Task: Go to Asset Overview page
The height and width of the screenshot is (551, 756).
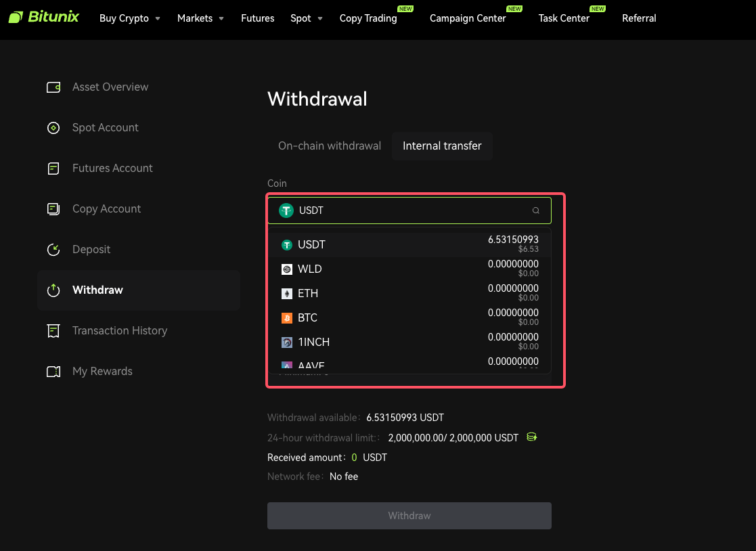Action: click(x=110, y=87)
